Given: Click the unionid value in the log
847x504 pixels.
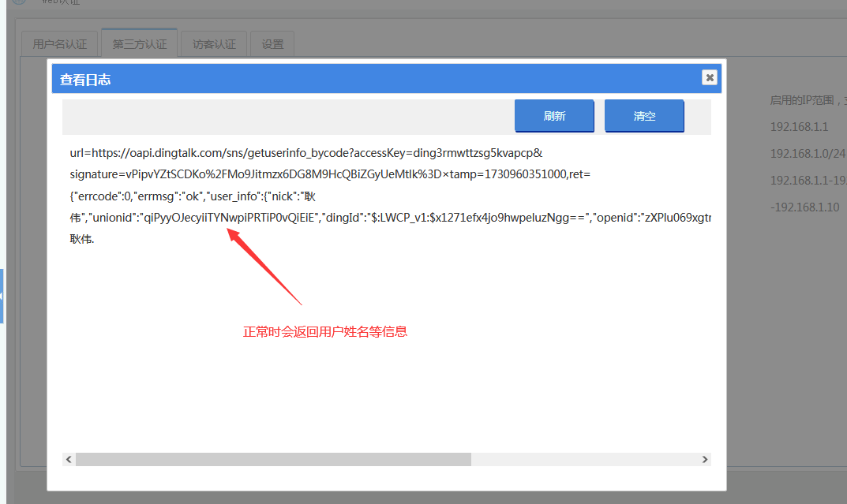Looking at the screenshot, I should click(229, 217).
